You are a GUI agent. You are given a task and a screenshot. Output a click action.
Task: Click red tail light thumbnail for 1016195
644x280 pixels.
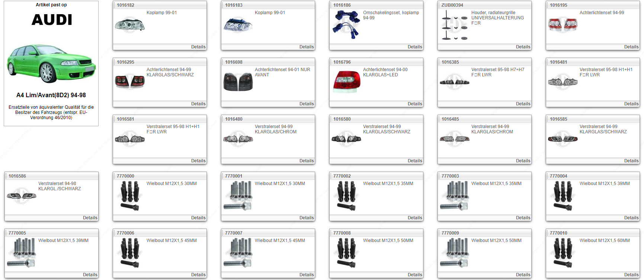[x=563, y=25]
